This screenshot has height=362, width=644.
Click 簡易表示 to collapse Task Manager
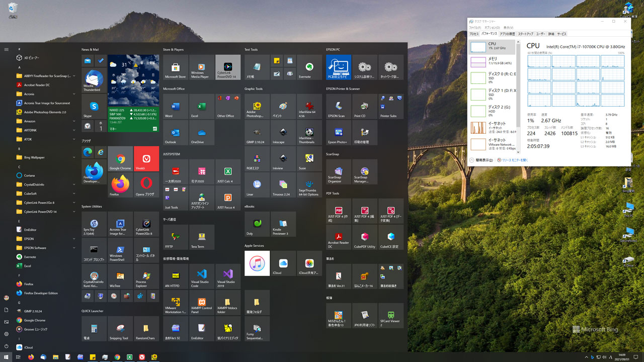point(481,160)
